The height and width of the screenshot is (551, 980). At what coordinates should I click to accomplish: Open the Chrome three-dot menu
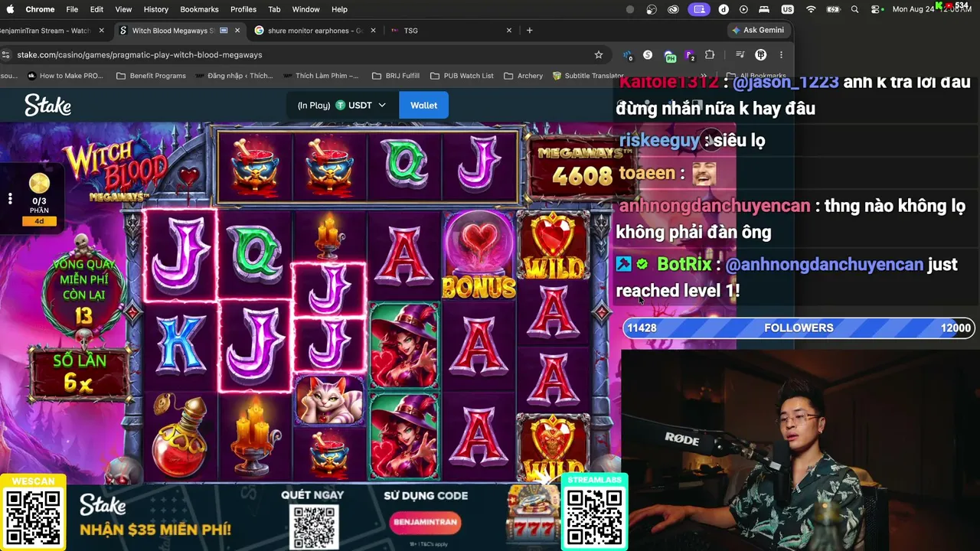click(x=781, y=55)
